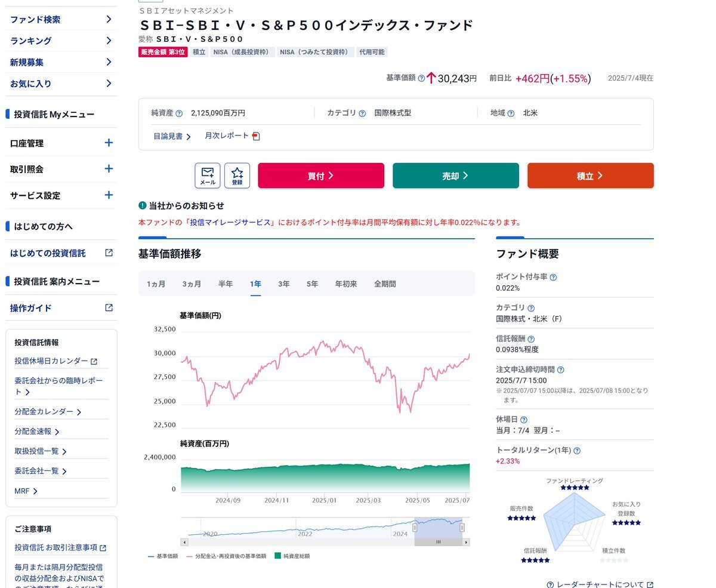Screen dimensions: 716x588
Task: Select the 1年 chart period tab
Action: click(255, 284)
